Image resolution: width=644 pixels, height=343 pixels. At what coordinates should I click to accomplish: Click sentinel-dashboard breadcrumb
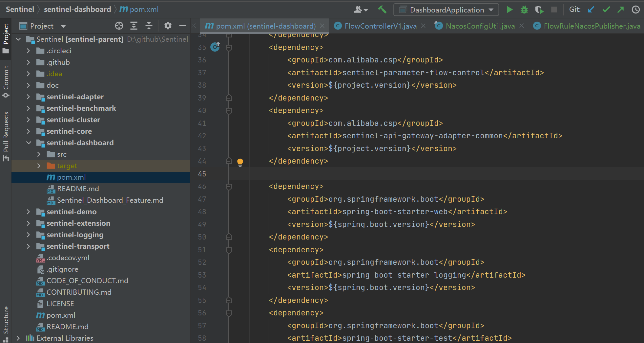click(77, 9)
